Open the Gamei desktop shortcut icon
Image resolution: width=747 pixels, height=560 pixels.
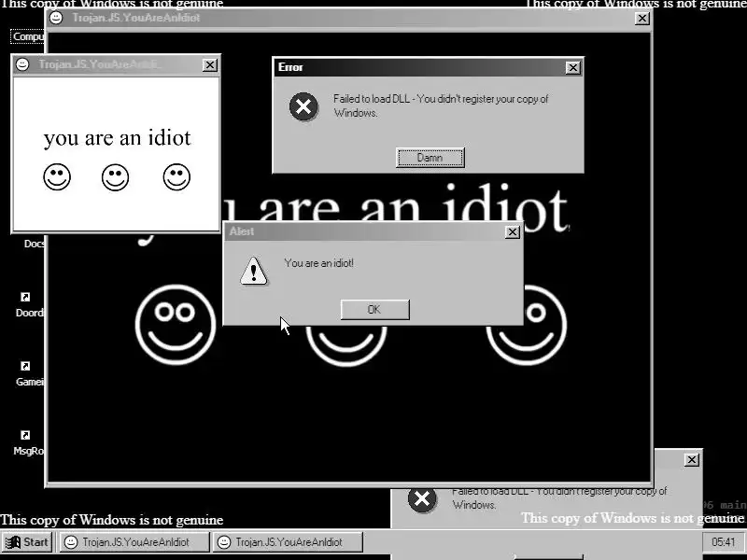[25, 366]
